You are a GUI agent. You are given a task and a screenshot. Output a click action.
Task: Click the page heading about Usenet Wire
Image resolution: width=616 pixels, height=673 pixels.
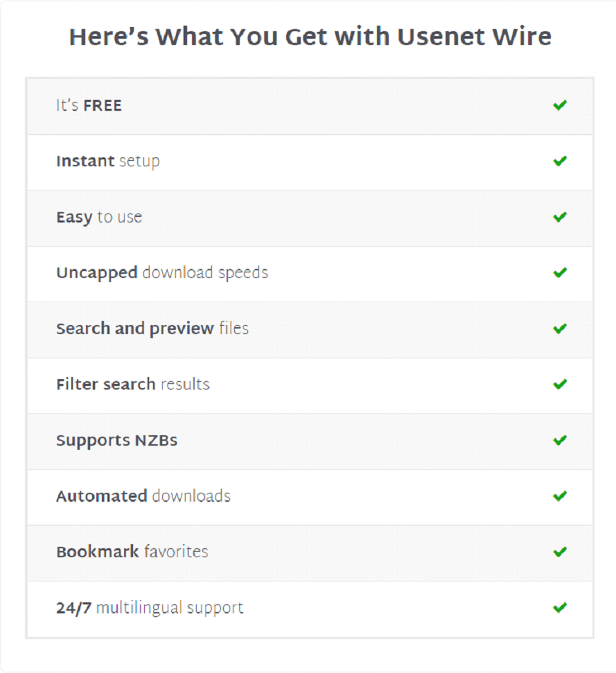[x=310, y=37]
